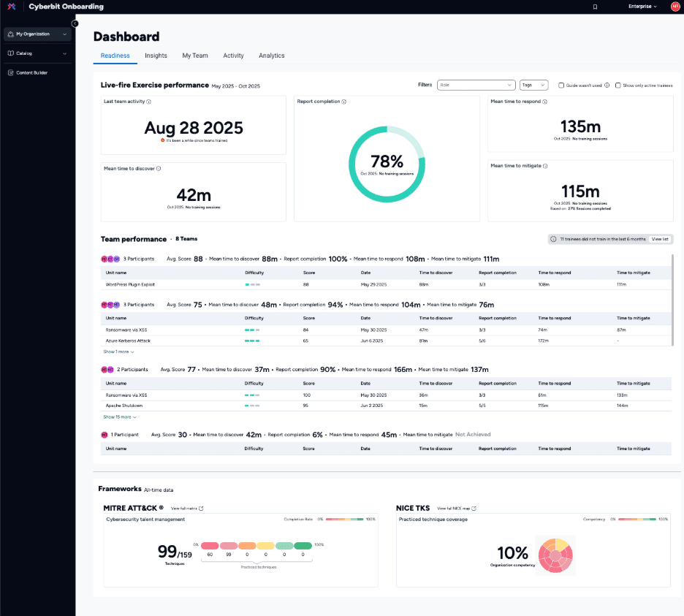The image size is (684, 616).
Task: Open the Tags filter dropdown
Action: (x=533, y=85)
